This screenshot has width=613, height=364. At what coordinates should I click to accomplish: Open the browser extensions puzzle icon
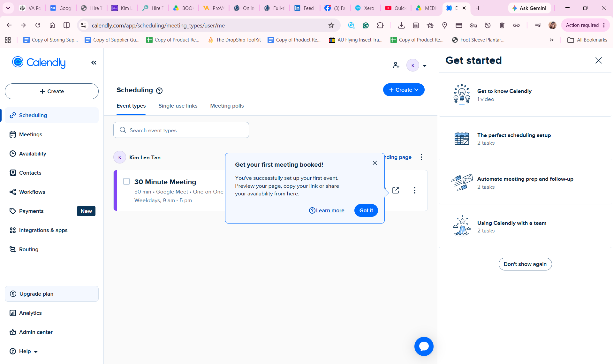(380, 25)
